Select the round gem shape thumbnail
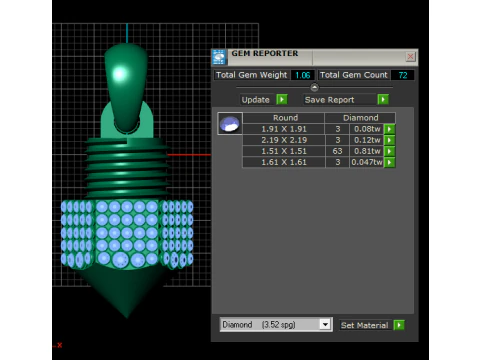The width and height of the screenshot is (480, 360). (230, 124)
